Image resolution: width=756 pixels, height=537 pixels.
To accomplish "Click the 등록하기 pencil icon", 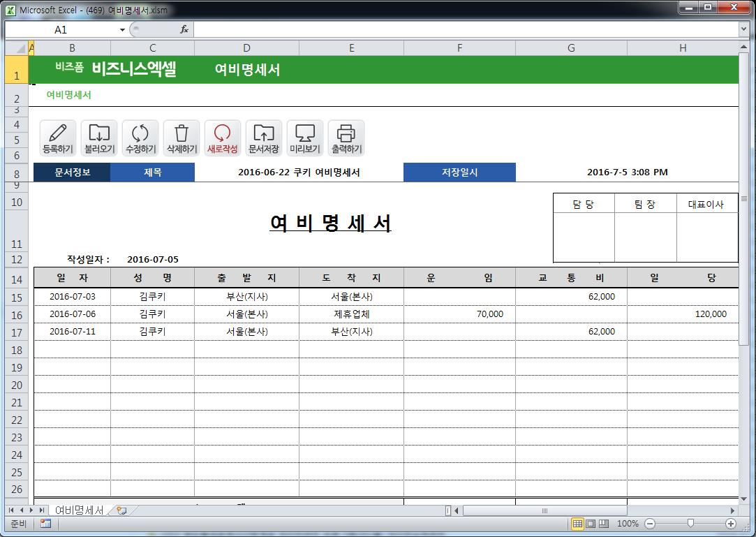I will [58, 138].
